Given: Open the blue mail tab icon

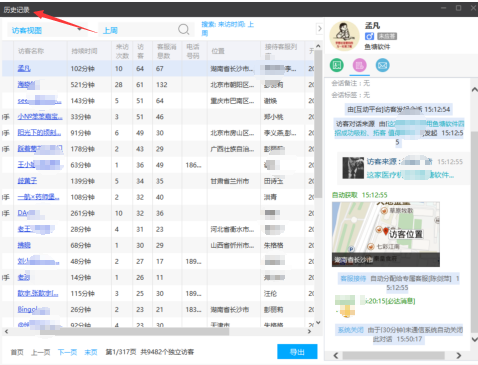Looking at the screenshot, I should coord(382,65).
